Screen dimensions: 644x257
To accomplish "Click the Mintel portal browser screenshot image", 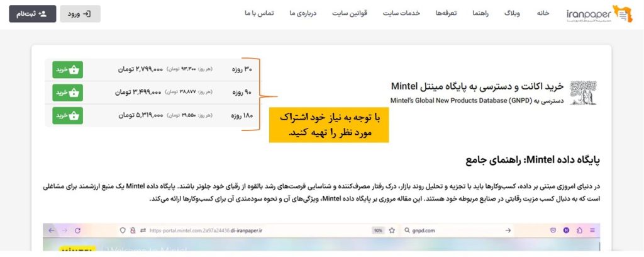I will [321, 237].
